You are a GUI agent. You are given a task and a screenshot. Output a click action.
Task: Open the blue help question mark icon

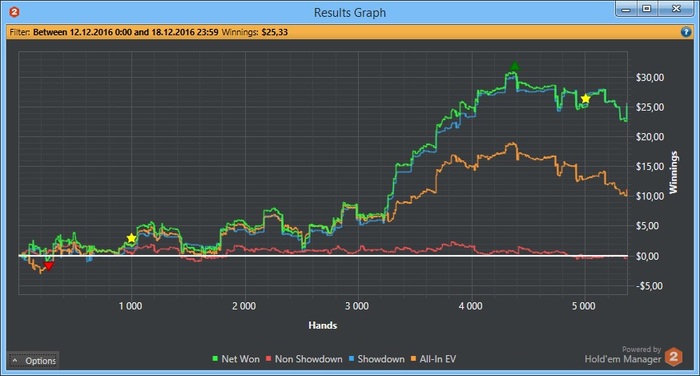point(686,32)
